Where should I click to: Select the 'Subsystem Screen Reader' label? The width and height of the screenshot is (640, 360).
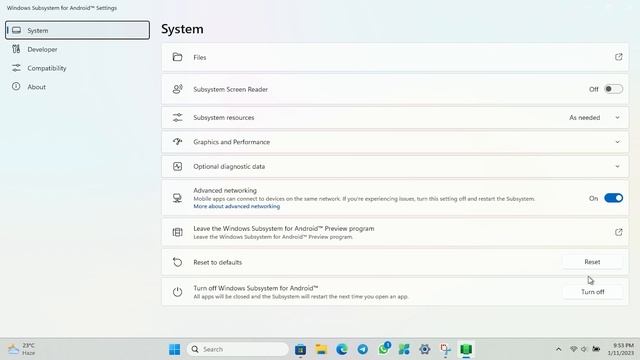(x=231, y=89)
